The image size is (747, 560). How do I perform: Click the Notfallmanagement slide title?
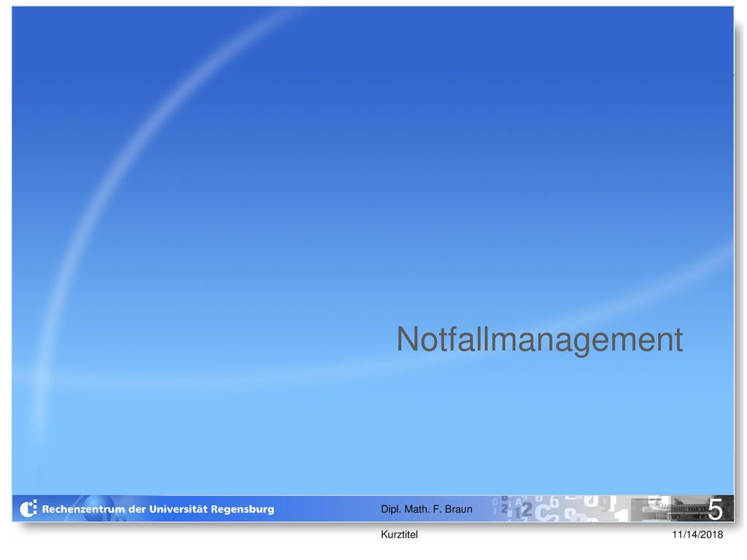coord(539,340)
